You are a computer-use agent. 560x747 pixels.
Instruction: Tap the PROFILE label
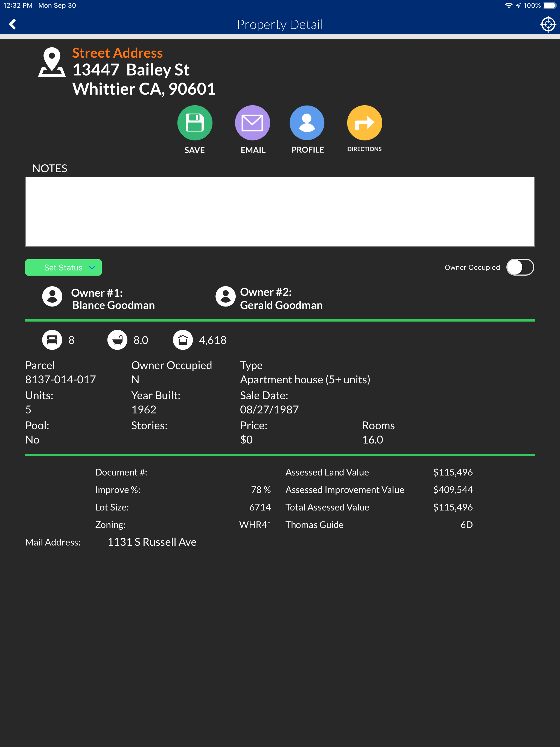coord(308,150)
